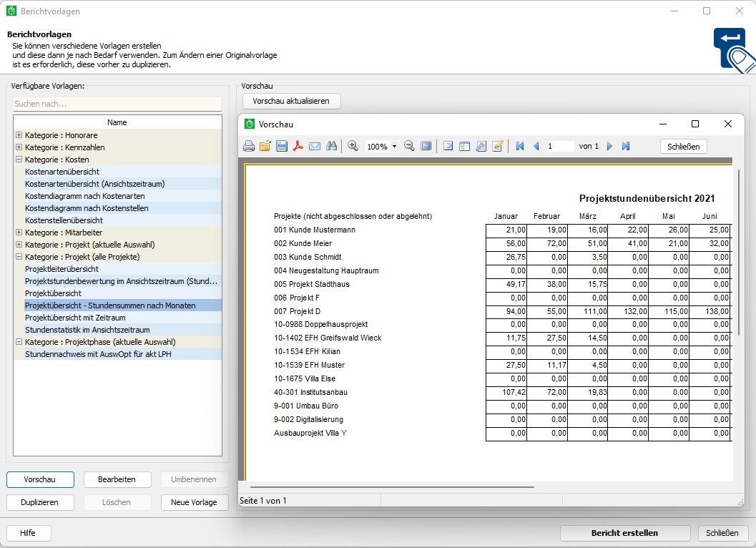
Task: Jump to the last page of preview
Action: point(626,146)
